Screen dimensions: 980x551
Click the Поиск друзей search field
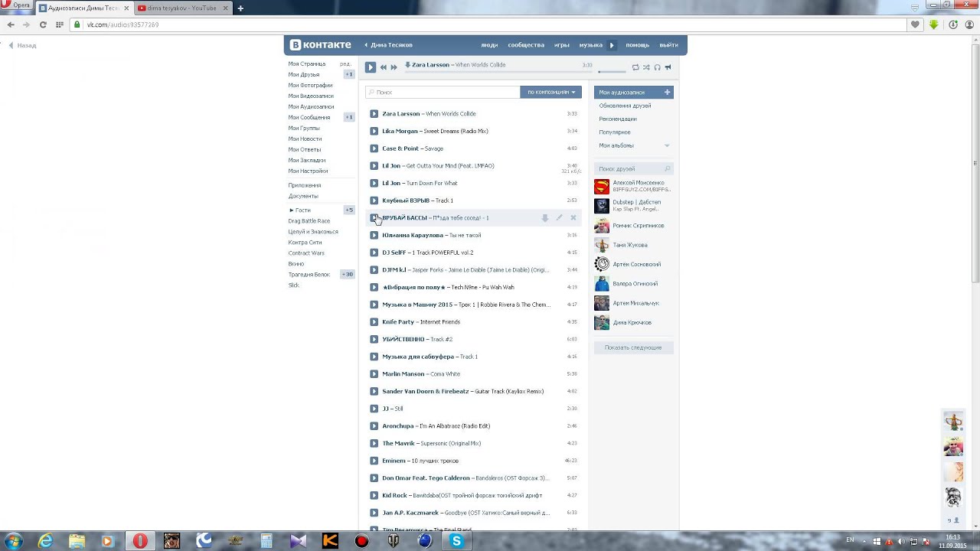(633, 168)
